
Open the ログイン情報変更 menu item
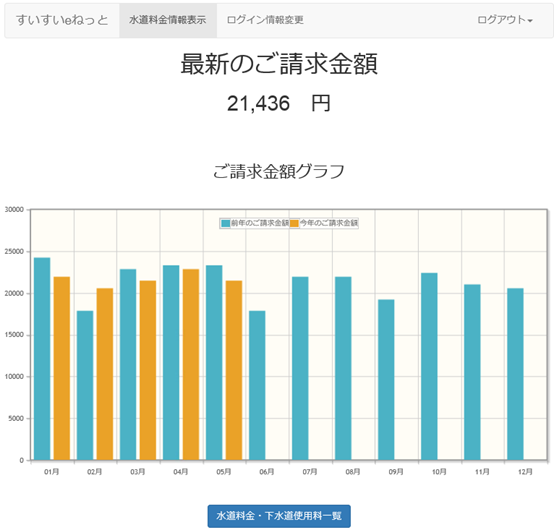coord(265,20)
